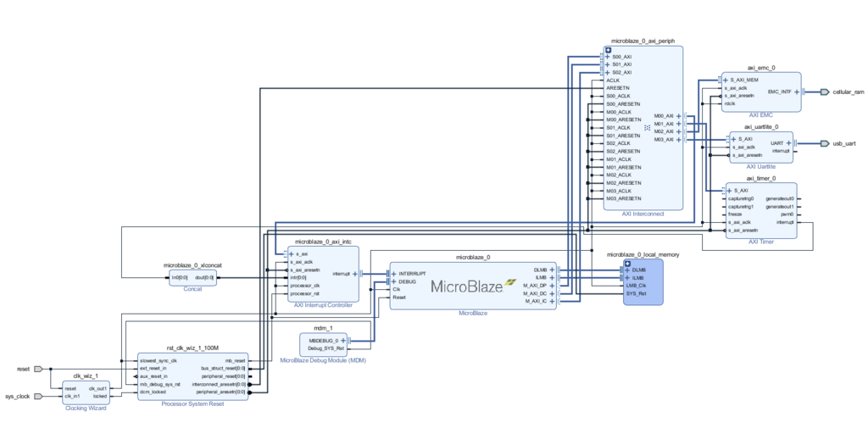Viewport: 868px width, 445px height.
Task: Expand S02_AXI interface pin on axi_periph
Action: 608,73
